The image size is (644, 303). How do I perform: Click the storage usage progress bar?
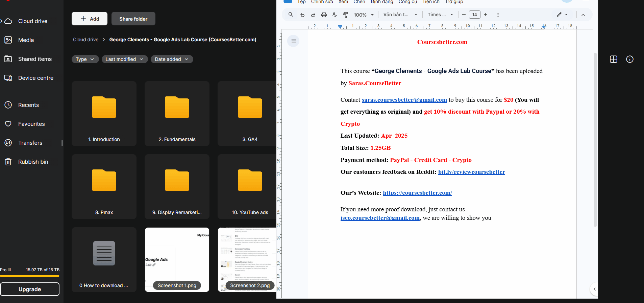tap(30, 276)
